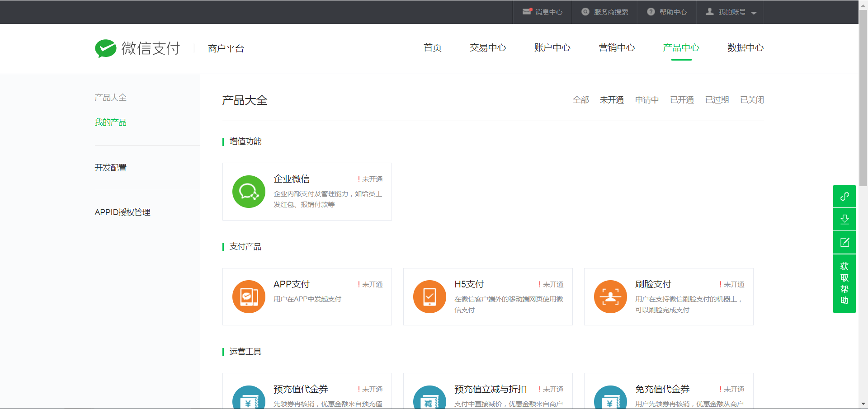Click the edit feedback icon in floating sidebar

(x=844, y=242)
